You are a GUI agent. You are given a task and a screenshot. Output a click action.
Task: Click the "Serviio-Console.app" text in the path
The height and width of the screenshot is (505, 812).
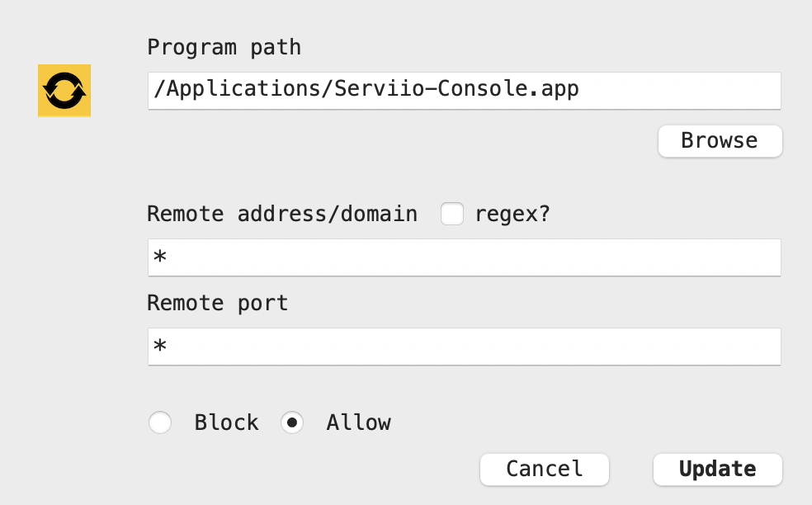point(456,89)
